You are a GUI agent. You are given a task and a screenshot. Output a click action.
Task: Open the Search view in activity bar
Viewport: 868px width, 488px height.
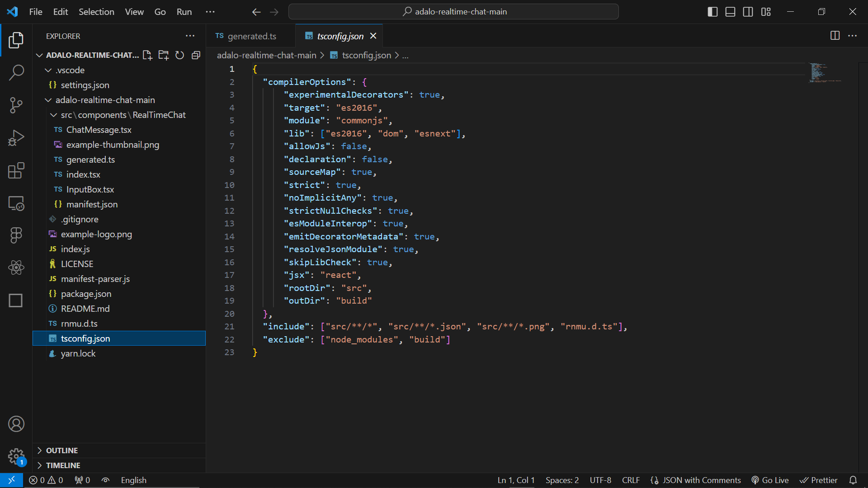tap(16, 72)
